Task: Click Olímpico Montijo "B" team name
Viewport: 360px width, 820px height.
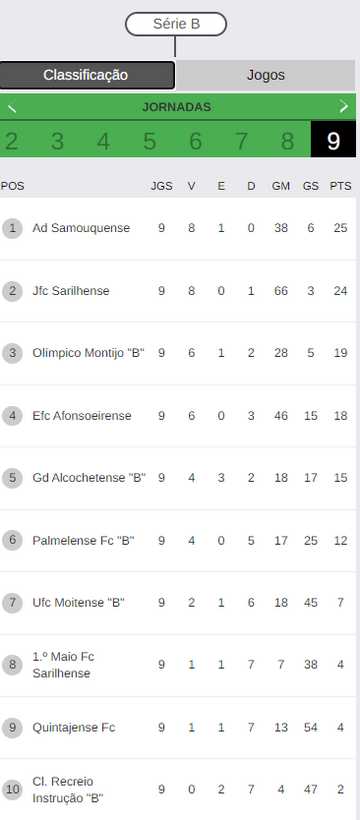Action: coord(88,353)
